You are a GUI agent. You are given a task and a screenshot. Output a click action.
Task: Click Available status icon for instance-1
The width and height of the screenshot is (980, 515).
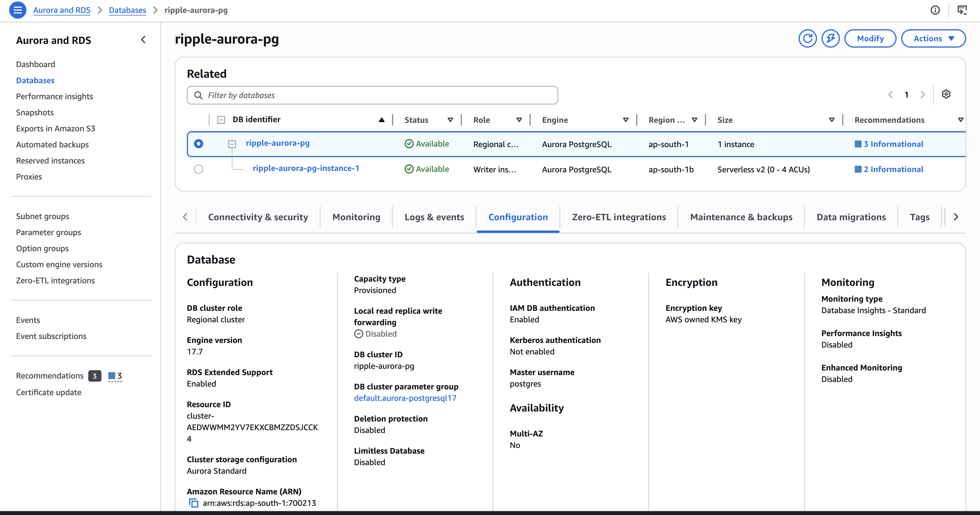point(409,169)
